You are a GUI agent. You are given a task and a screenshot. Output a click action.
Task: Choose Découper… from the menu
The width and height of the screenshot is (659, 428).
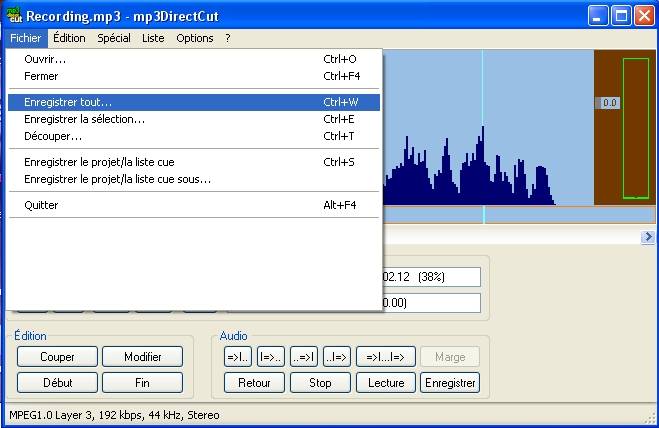194,137
